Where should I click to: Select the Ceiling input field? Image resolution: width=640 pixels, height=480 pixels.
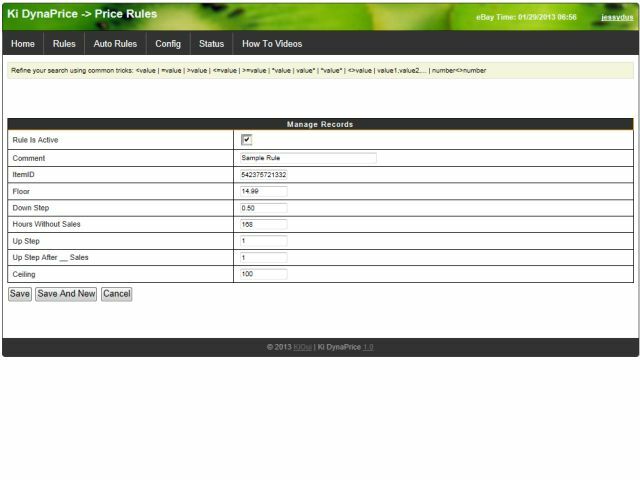264,274
